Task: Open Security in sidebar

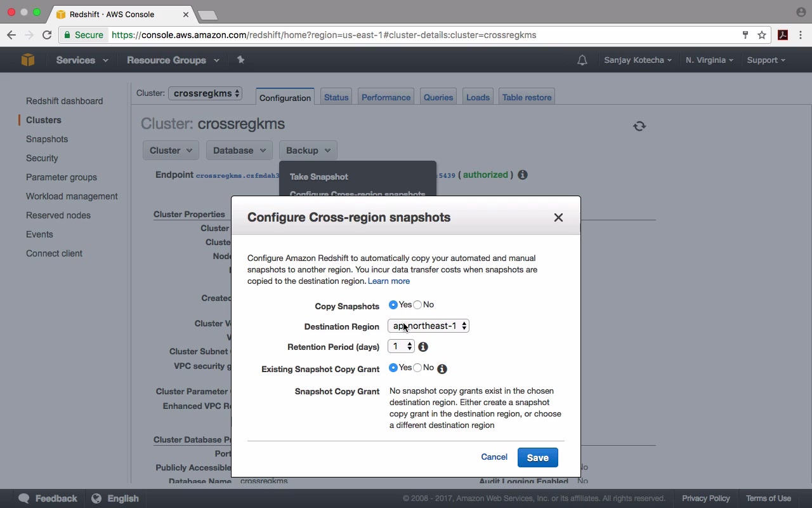Action: pos(42,158)
